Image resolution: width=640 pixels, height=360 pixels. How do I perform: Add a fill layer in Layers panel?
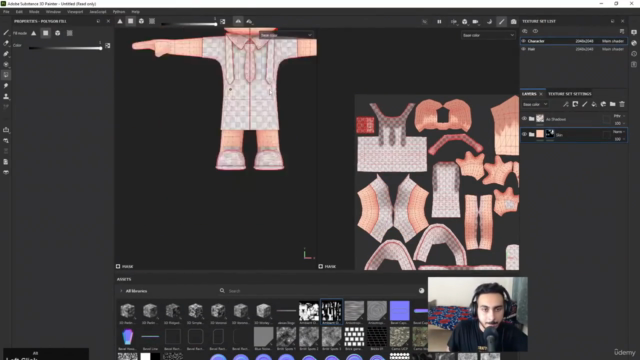pos(594,104)
